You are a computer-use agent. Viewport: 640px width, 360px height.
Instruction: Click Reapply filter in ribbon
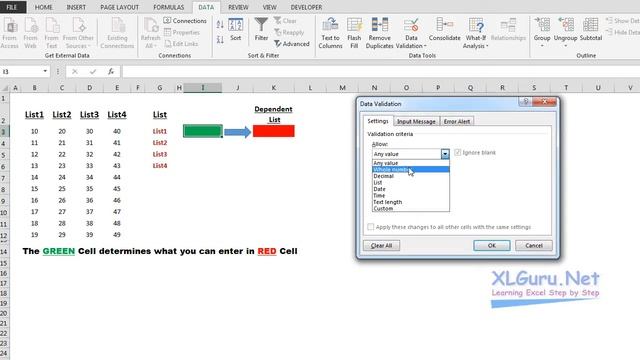pyautogui.click(x=289, y=32)
